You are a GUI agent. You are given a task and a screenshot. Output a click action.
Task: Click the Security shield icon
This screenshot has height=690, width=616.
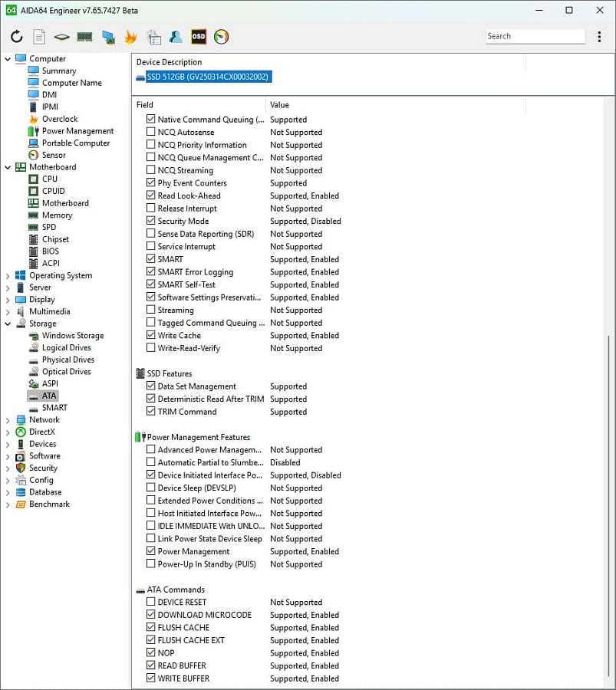coord(21,468)
